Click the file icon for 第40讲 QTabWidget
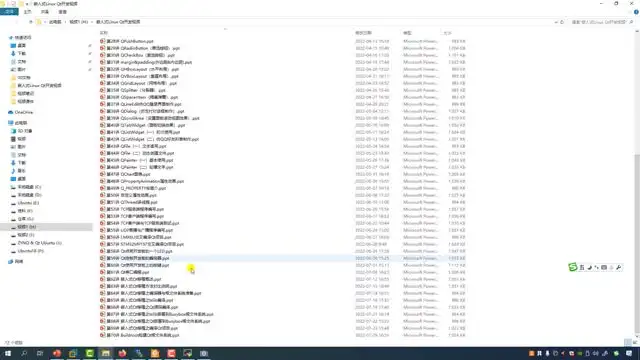This screenshot has height=360, width=640. (102, 125)
